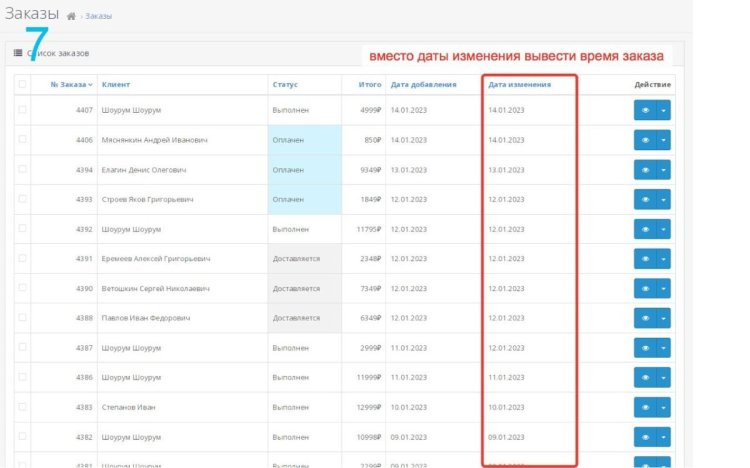View order 4407 with eye icon
Screen dimensions: 750x468
[x=645, y=110]
